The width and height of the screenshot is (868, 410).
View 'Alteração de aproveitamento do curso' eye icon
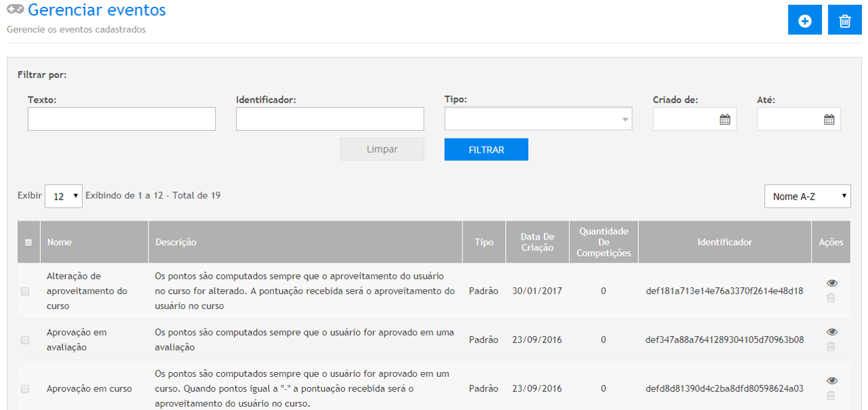[x=832, y=283]
